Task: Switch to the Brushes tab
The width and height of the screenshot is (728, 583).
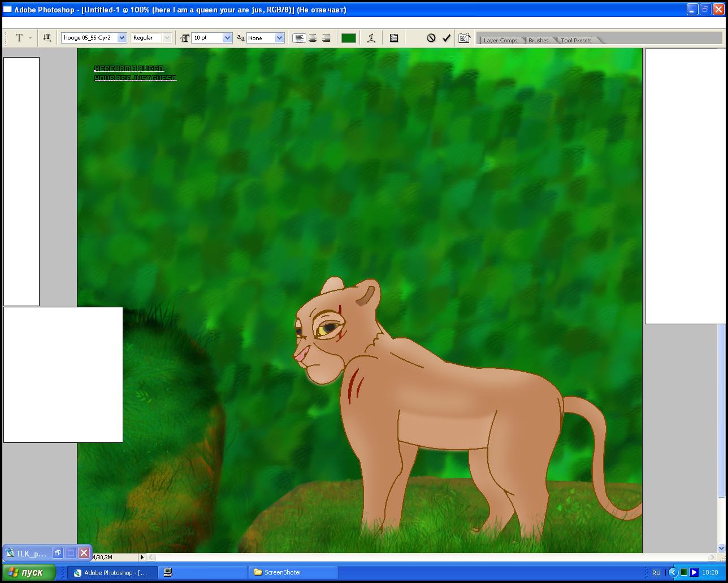Action: (538, 40)
